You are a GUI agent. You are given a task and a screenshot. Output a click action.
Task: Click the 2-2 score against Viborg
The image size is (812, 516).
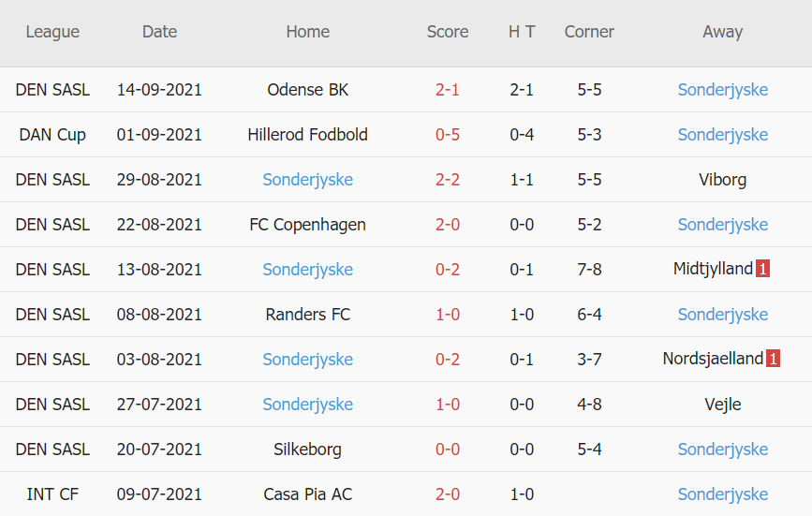pyautogui.click(x=447, y=180)
